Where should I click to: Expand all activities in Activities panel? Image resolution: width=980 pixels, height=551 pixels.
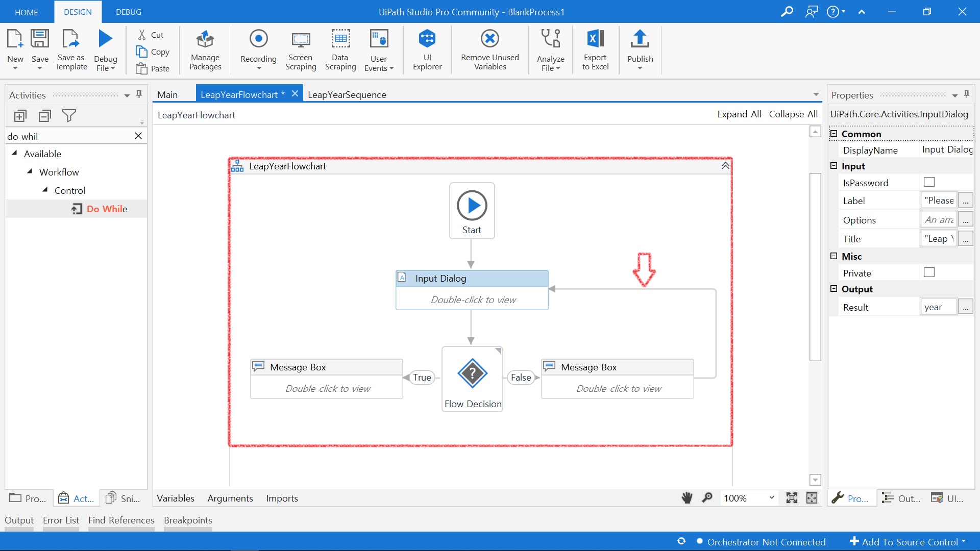20,116
